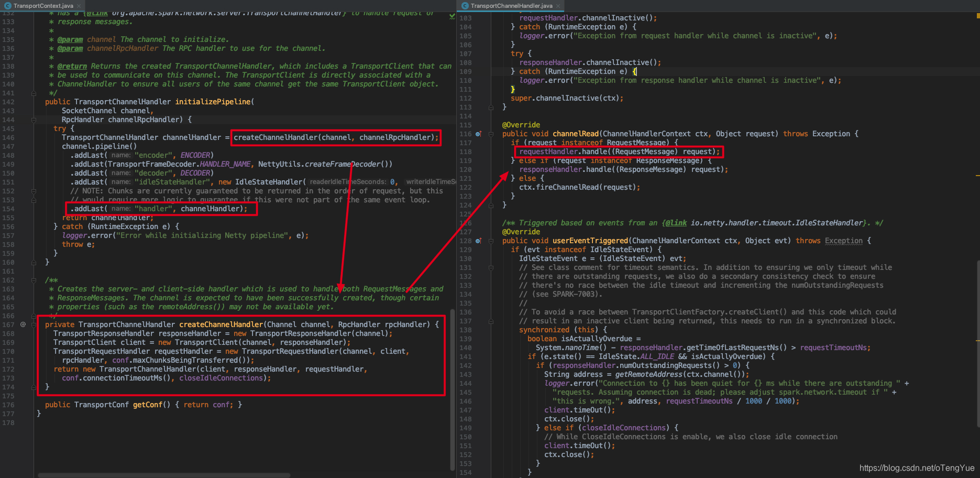Viewport: 980px width, 478px height.
Task: Click the io.netty IdleStateHandler @link reference
Action: 776,223
